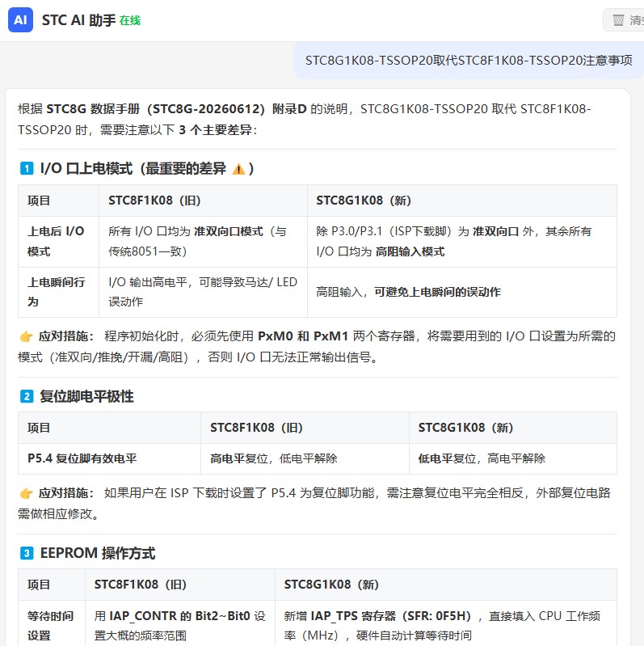Select the user message bubble about STC8G1K08-TSSOP20
The width and height of the screenshot is (644, 646).
point(469,60)
